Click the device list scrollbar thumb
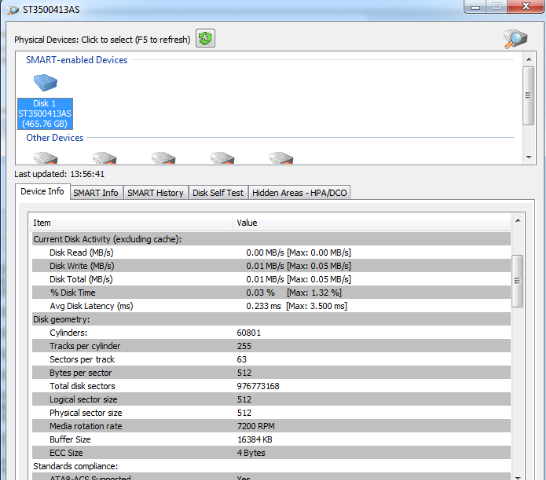Screen dimensions: 546x480 point(529,95)
